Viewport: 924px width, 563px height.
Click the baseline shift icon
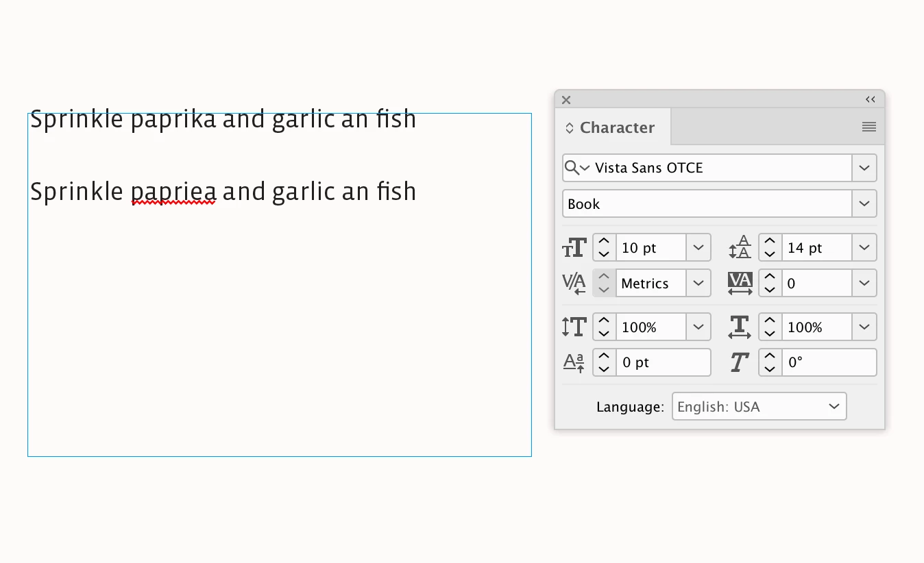click(x=574, y=362)
